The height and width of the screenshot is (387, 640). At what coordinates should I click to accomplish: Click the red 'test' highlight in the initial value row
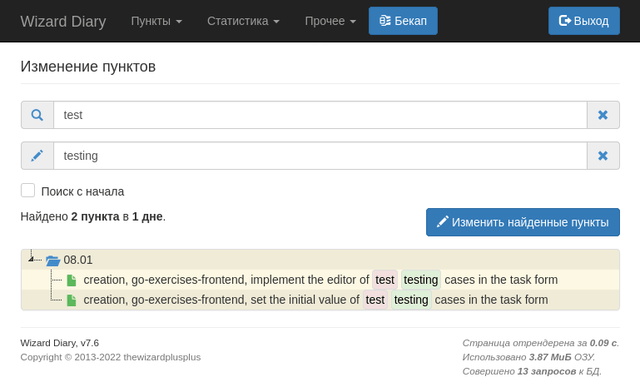point(375,300)
